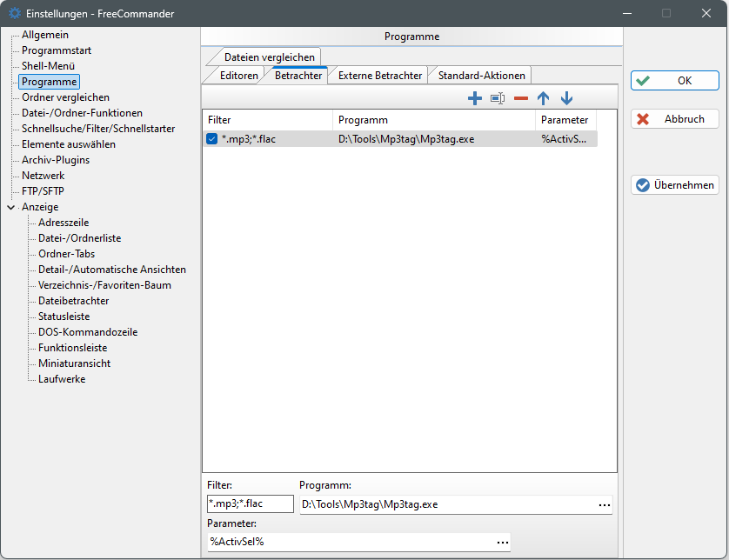Click the Abbruch button

[675, 119]
